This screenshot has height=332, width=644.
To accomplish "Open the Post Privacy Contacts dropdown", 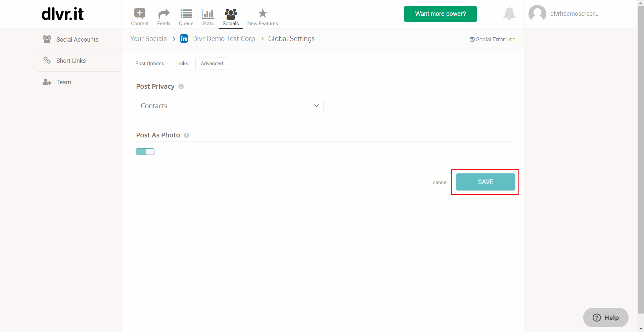I will [x=230, y=106].
